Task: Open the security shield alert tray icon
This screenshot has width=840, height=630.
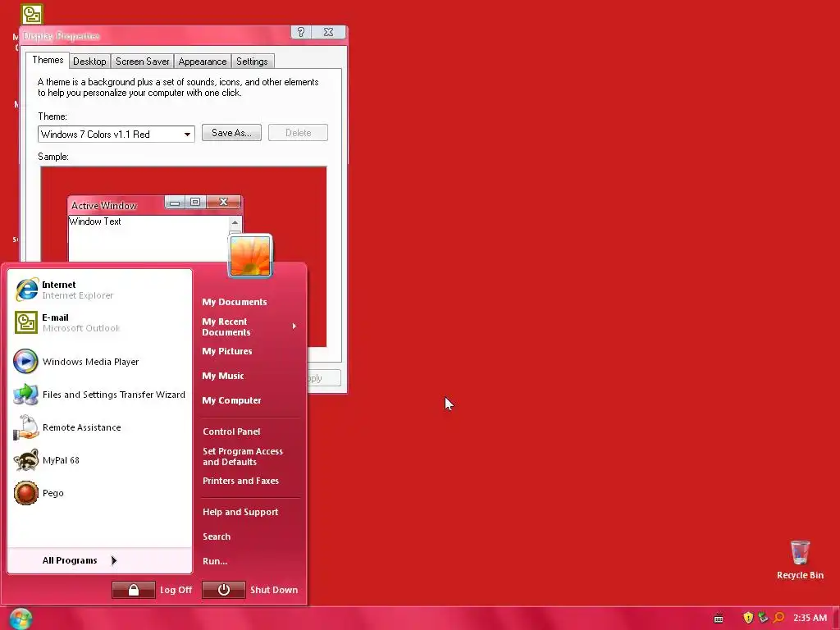Action: click(748, 618)
